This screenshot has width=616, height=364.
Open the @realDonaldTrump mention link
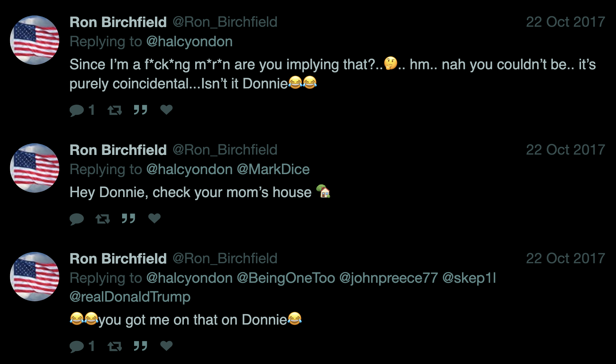click(x=130, y=297)
